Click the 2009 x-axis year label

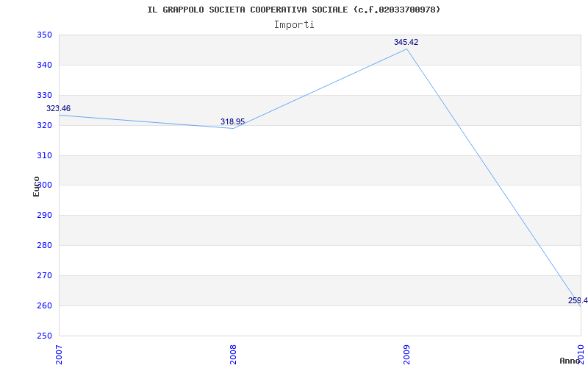(407, 355)
